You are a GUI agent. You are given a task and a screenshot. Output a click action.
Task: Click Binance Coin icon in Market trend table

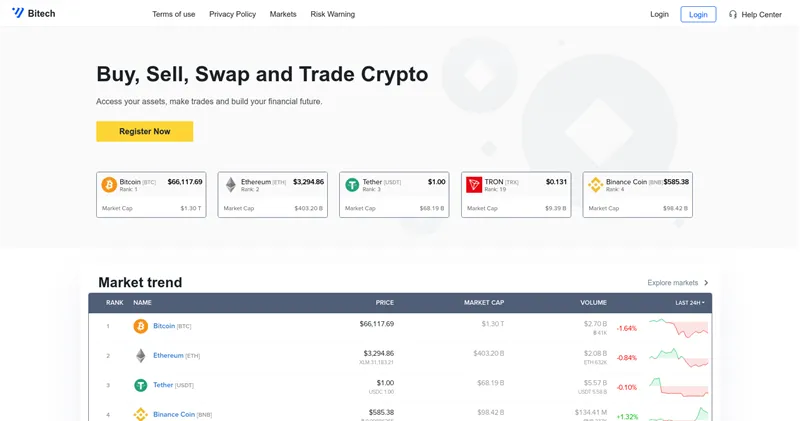140,414
